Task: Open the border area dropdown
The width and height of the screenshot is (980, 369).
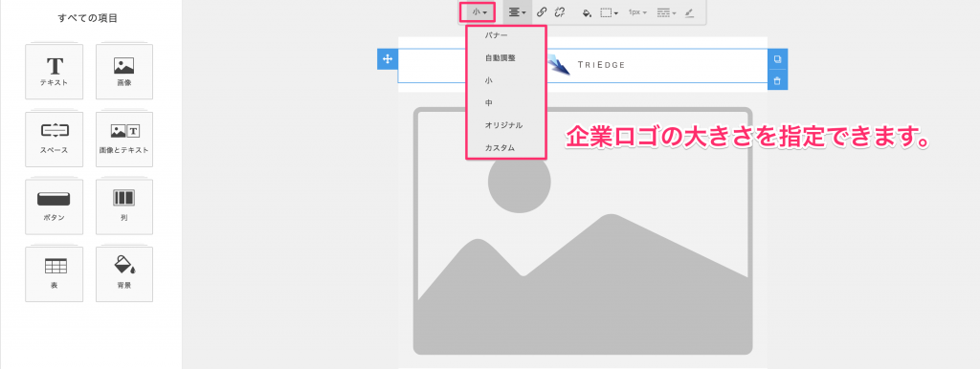Action: [x=610, y=11]
